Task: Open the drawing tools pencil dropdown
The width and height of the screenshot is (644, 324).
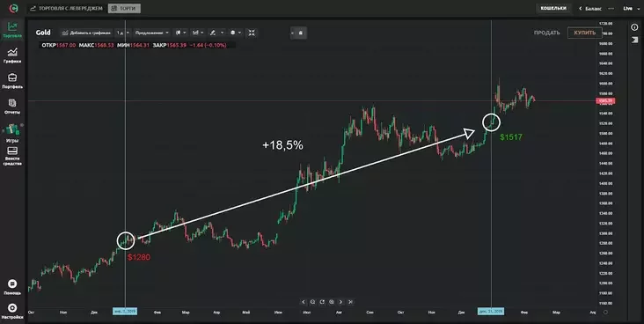Action: click(216, 33)
